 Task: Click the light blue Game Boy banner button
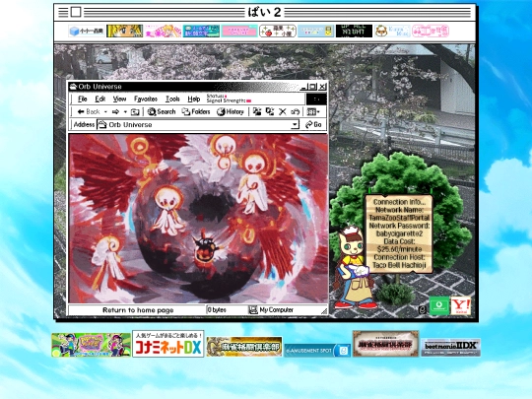tap(316, 31)
